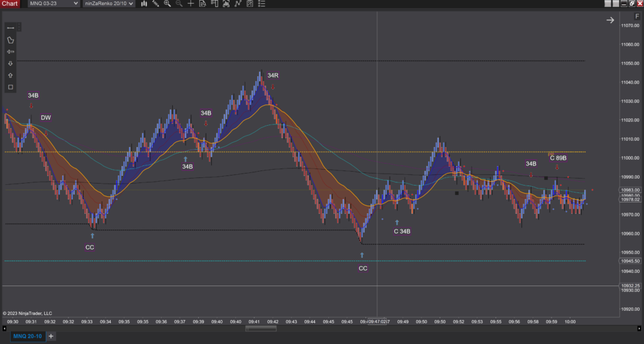Open the Properties list icon
644x344 pixels.
[x=261, y=4]
